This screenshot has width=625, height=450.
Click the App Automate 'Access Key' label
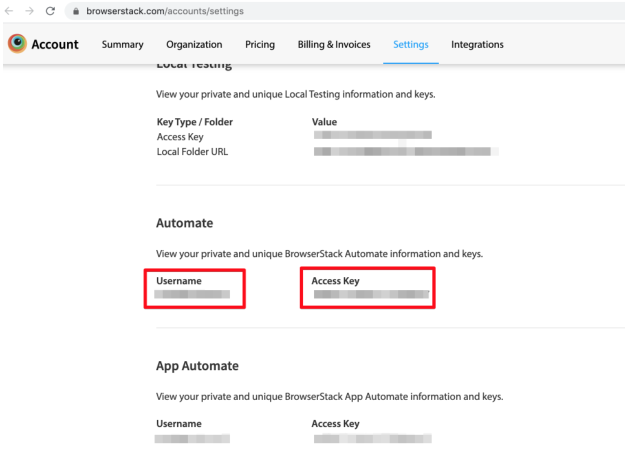(x=335, y=424)
